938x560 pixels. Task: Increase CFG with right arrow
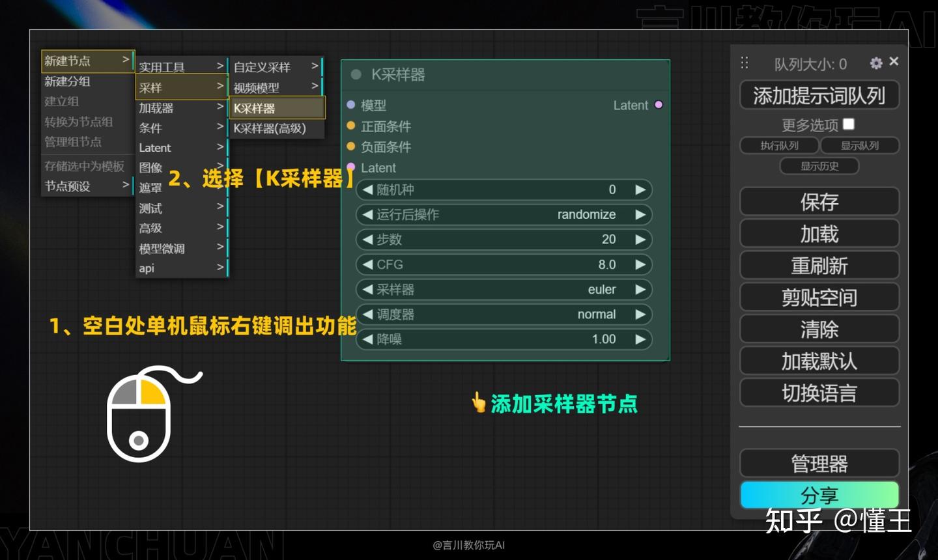coord(640,264)
